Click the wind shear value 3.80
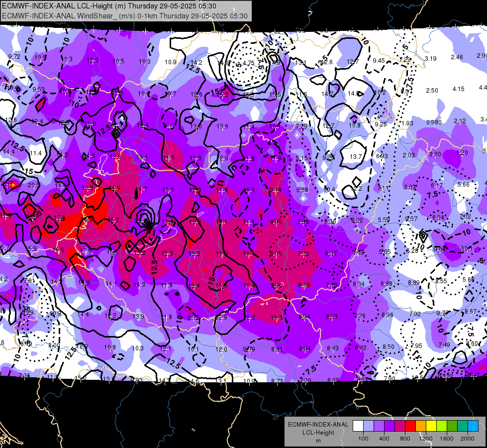This screenshot has width=487, height=448. coord(435,154)
